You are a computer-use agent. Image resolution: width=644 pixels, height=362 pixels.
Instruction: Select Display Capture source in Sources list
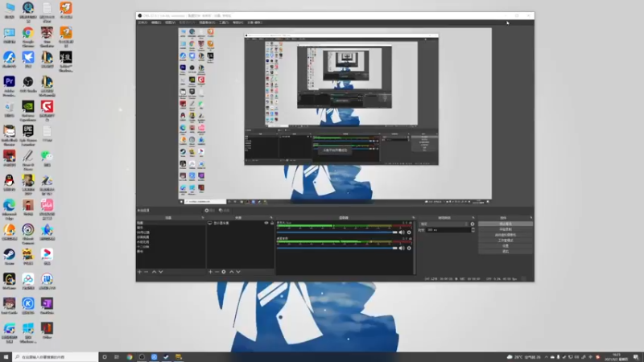[240, 223]
